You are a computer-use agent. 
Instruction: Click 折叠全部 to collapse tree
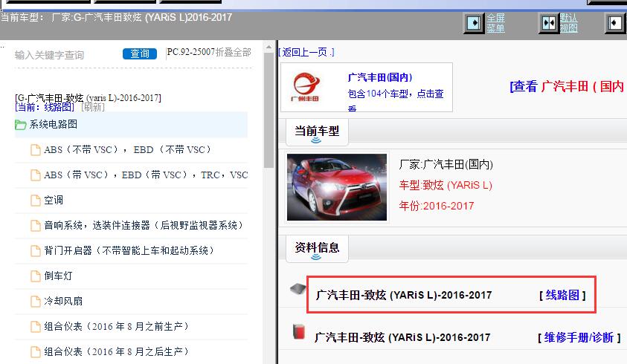pos(233,52)
